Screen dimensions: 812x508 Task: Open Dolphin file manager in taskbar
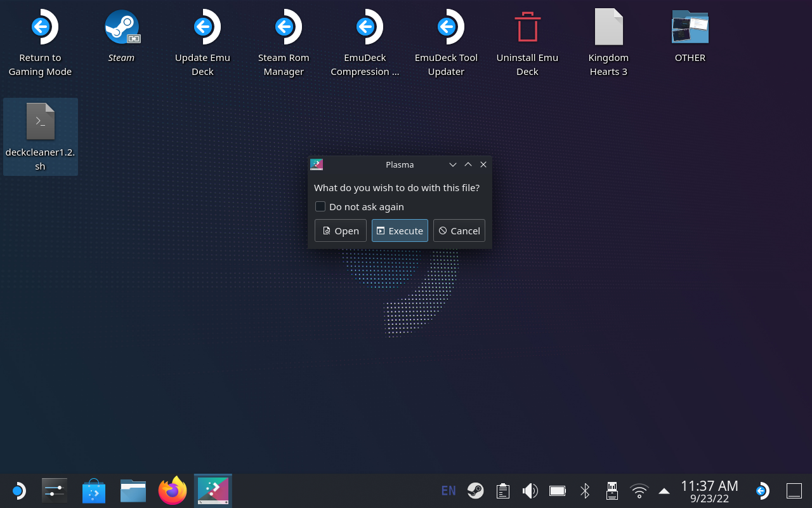(133, 491)
